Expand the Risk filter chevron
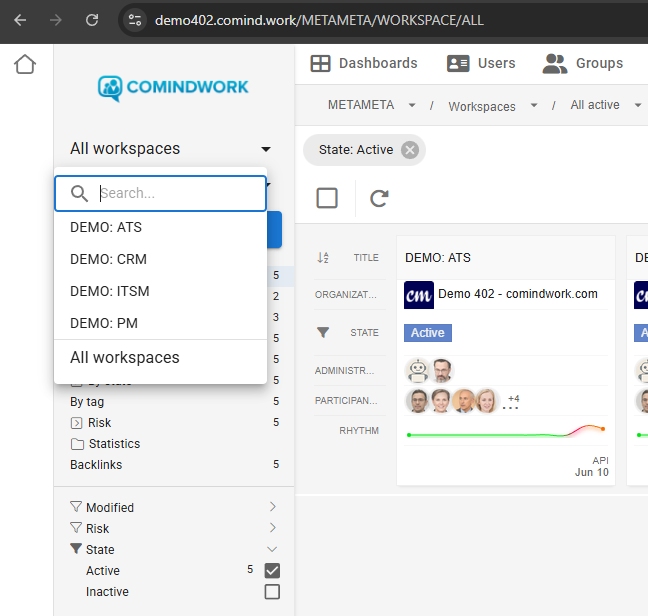Viewport: 648px width, 616px height. pos(272,528)
